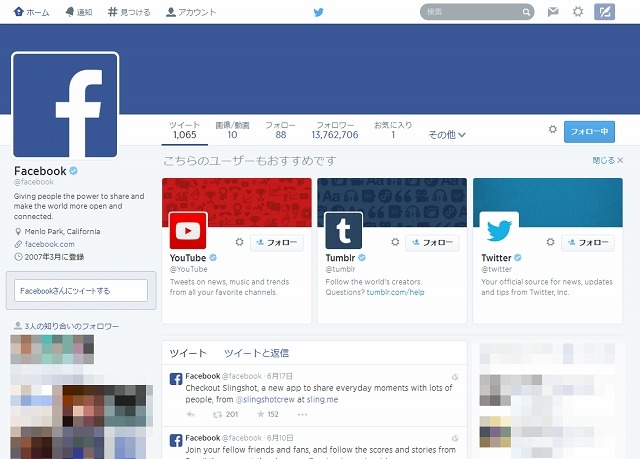Open the facebook.com profile link

tap(49, 244)
